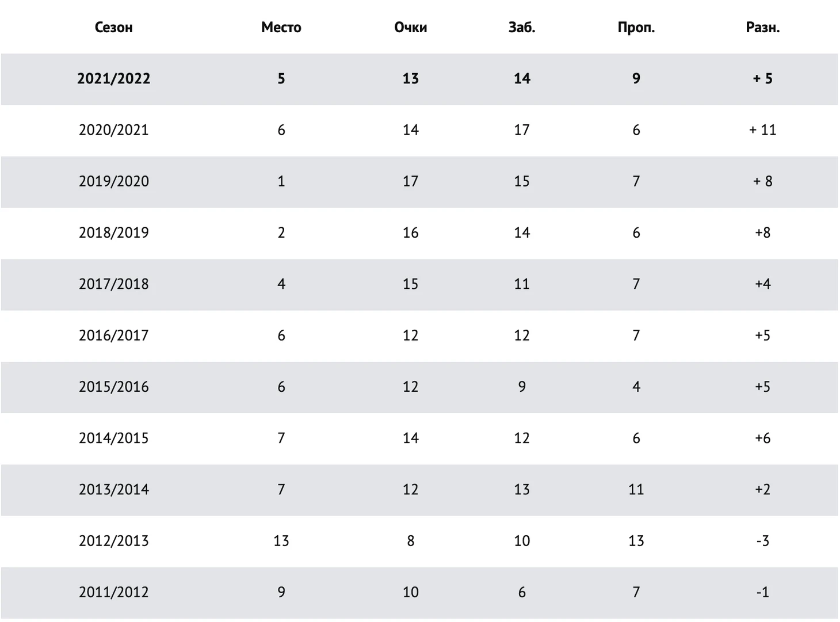Screen dimensions: 840x622
Task: Click the Проп. column header
Action: tap(636, 28)
